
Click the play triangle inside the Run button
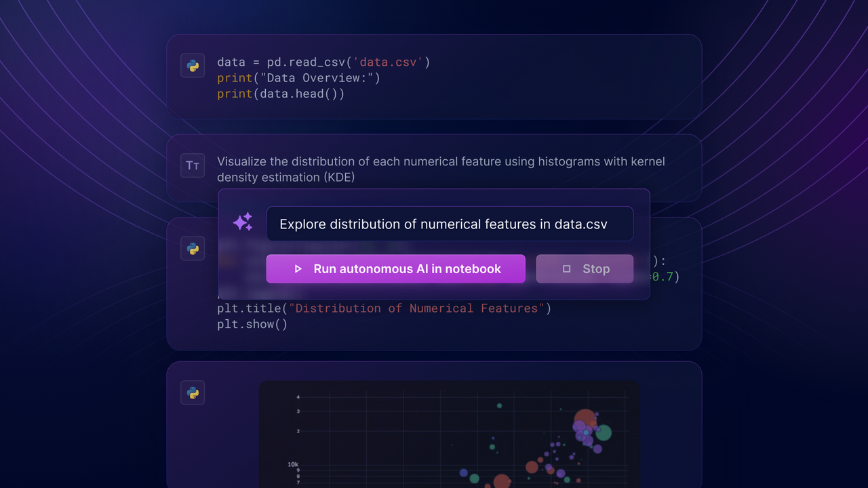(x=299, y=268)
